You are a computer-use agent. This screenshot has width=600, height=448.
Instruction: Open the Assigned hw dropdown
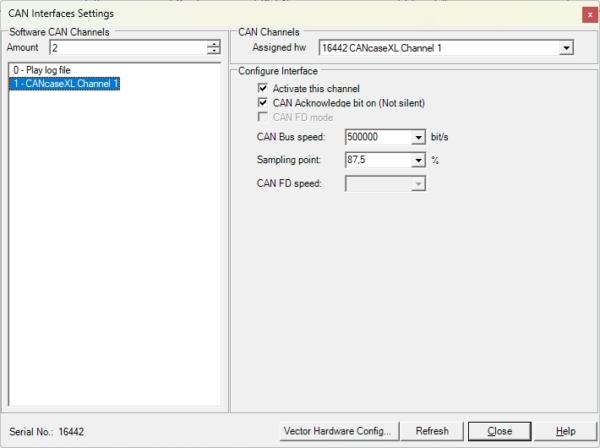566,47
